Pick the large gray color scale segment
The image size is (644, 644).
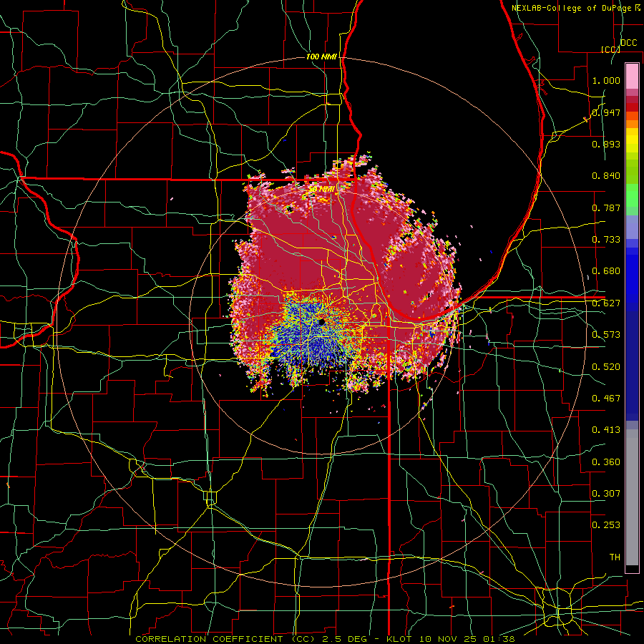(632, 497)
